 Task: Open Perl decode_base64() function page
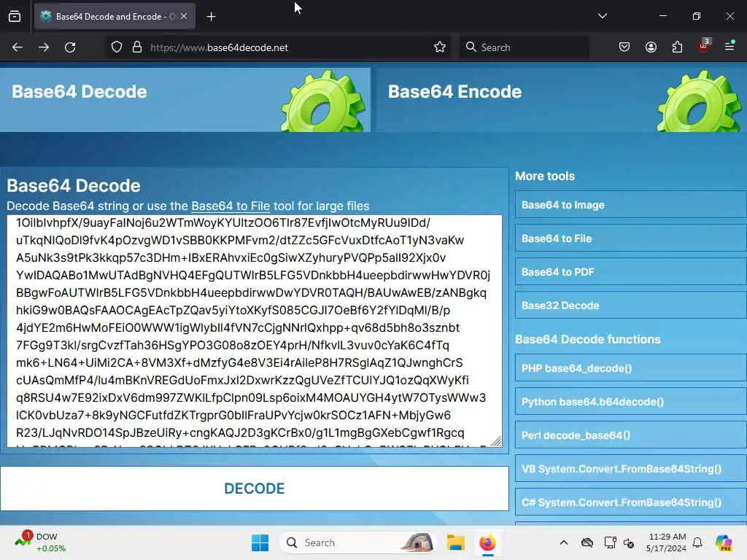(631, 435)
